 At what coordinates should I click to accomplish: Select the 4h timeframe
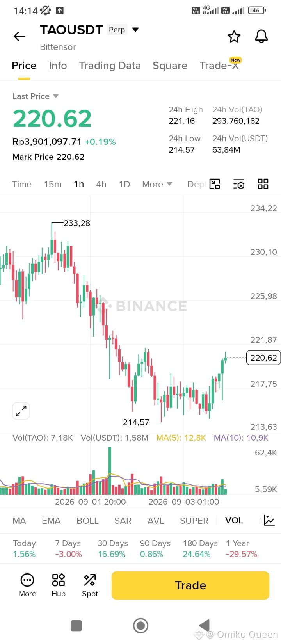click(101, 184)
